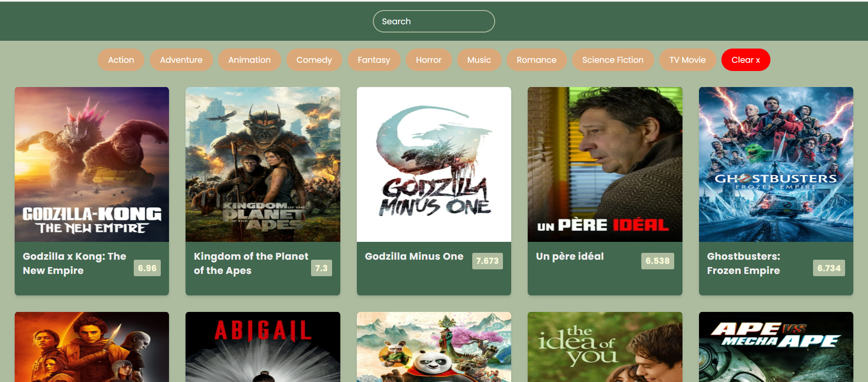This screenshot has height=382, width=868.
Task: Click the 6.96 rating badge
Action: tap(147, 268)
